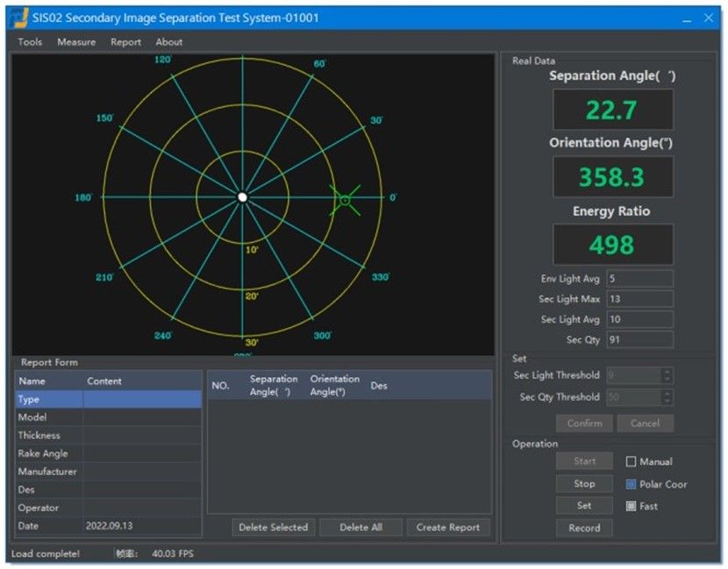Click the green crosshair marker on polar plot
The width and height of the screenshot is (728, 569).
click(x=345, y=201)
